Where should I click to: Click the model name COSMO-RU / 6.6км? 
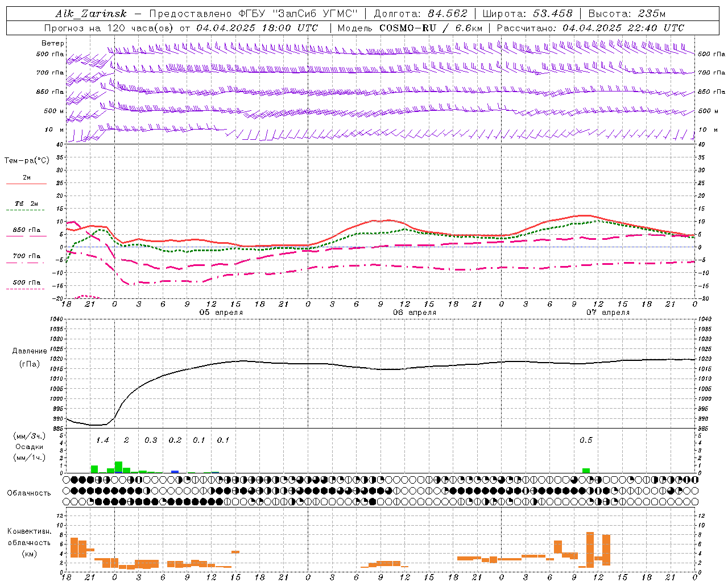tap(431, 28)
